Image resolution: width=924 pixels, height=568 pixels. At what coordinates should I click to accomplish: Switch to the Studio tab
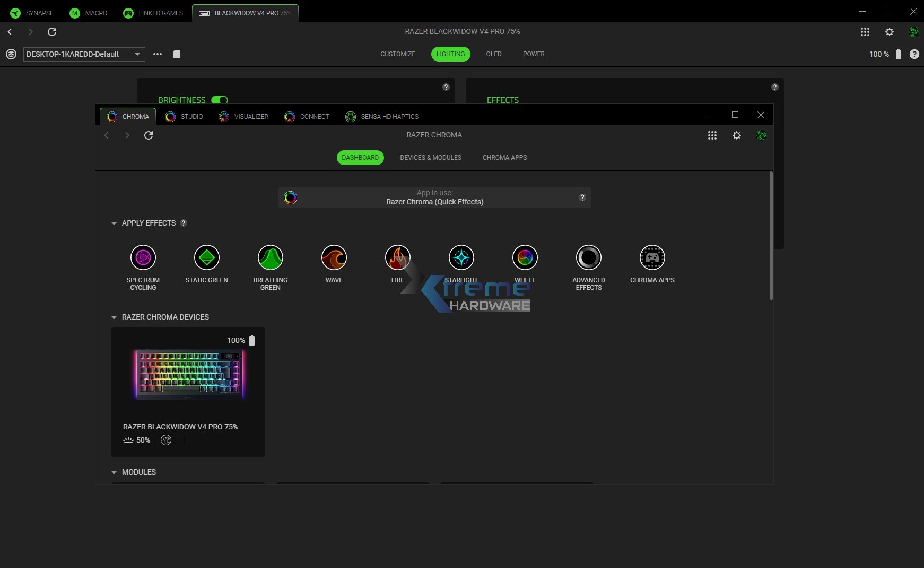pyautogui.click(x=184, y=117)
